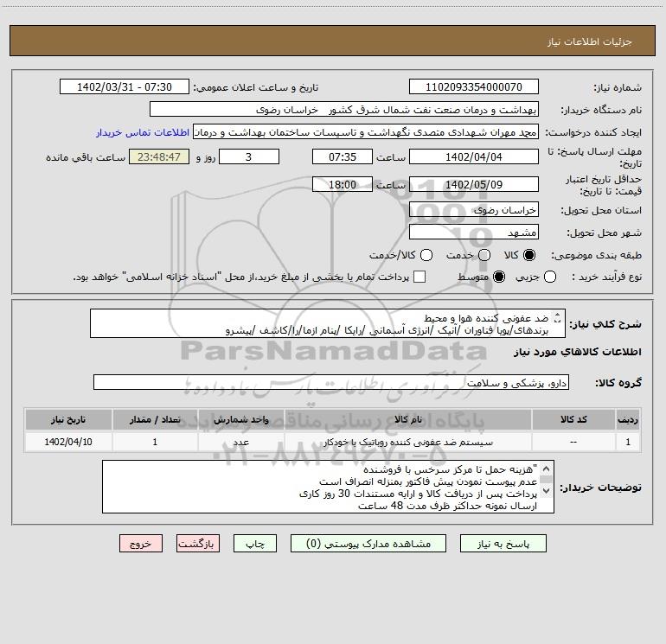Click the نام دستگاه خریدار field
The image size is (666, 644).
tap(344, 109)
